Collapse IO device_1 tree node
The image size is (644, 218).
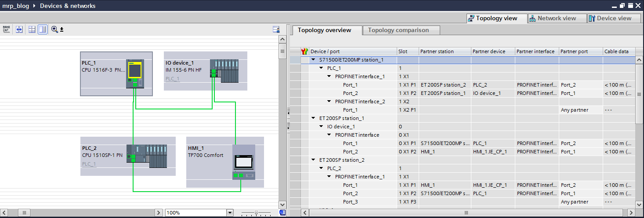322,127
